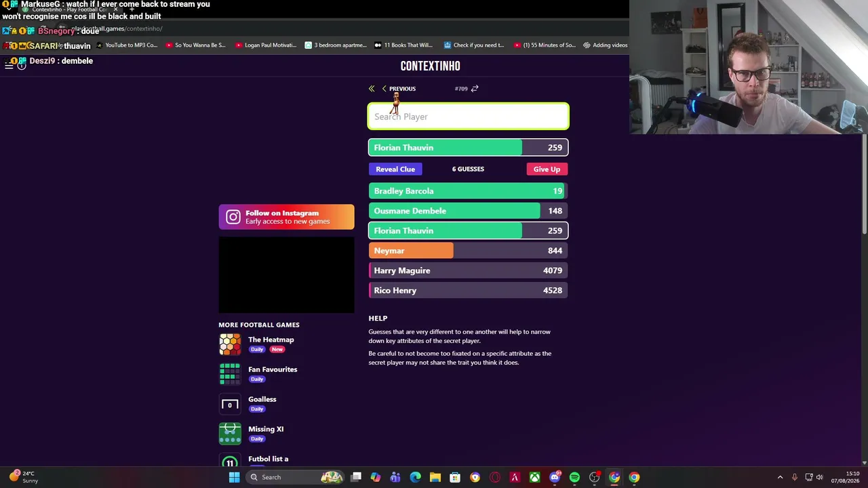This screenshot has height=488, width=868.
Task: Open the Futbol list game link
Action: pos(269,459)
